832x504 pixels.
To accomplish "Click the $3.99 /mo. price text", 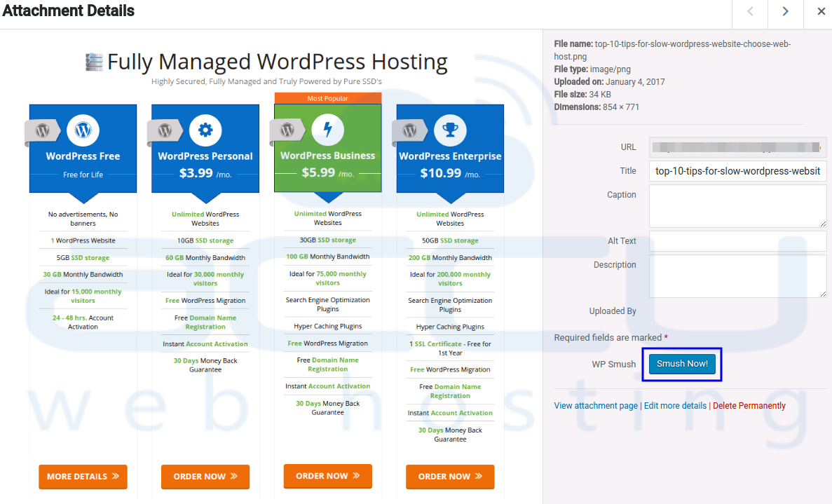I will (205, 173).
